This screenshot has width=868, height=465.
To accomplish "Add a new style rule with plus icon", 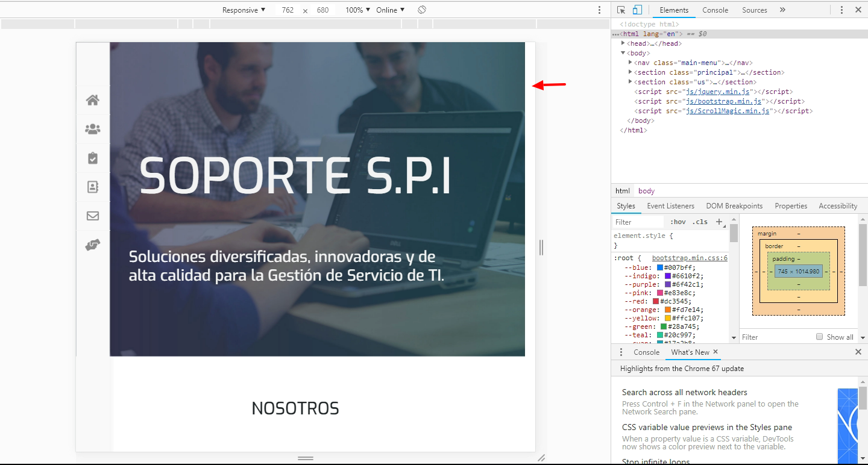I will [x=719, y=222].
